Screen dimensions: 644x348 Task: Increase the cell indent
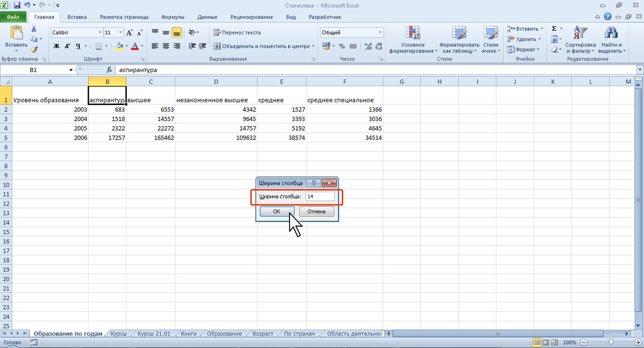pyautogui.click(x=203, y=46)
